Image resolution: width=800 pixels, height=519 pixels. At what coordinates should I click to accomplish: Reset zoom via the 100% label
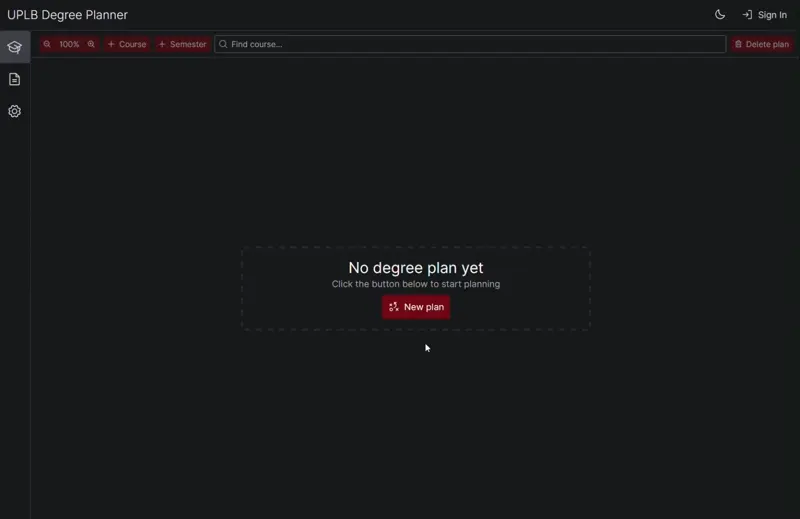point(69,44)
